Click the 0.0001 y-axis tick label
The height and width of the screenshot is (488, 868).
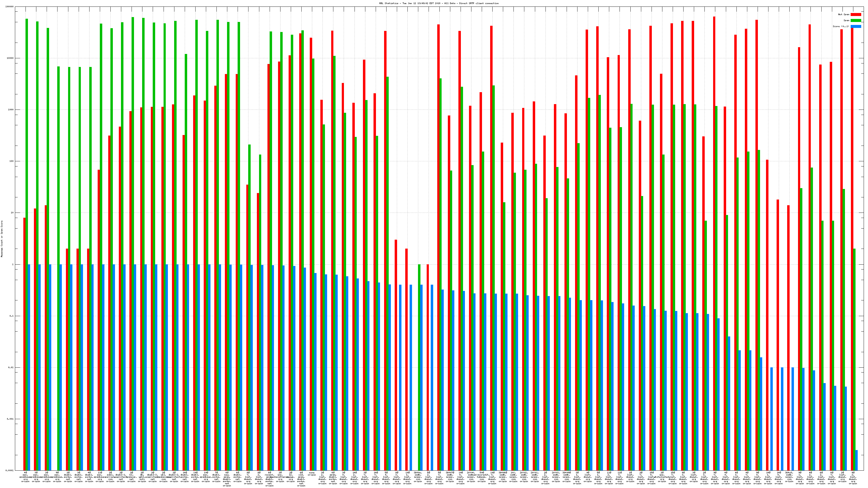tap(10, 470)
